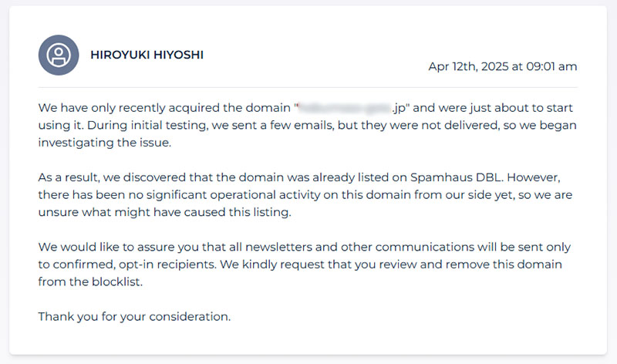
Task: Click the time '09:01 am' in the header
Action: (551, 66)
